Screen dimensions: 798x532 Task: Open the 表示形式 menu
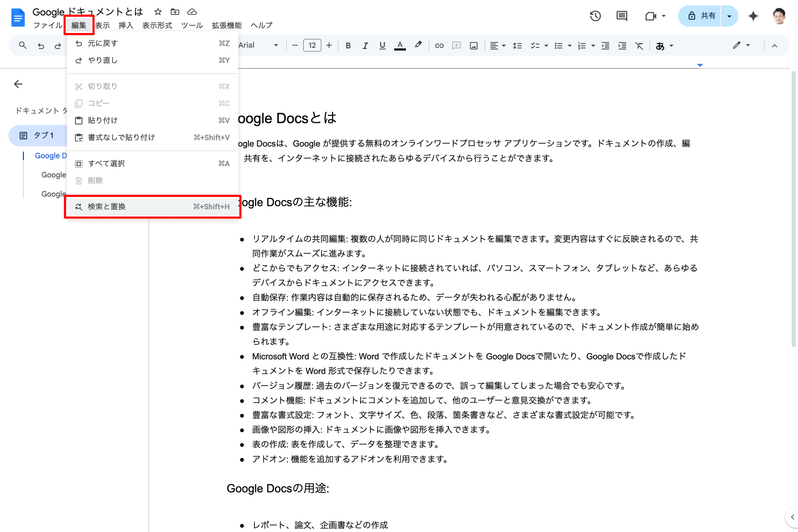[x=157, y=25]
